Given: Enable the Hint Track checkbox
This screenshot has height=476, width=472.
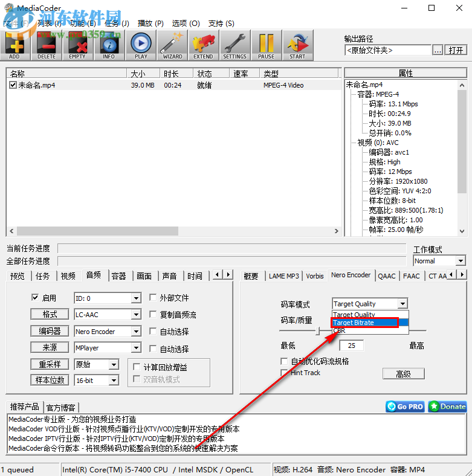Looking at the screenshot, I should coord(284,373).
